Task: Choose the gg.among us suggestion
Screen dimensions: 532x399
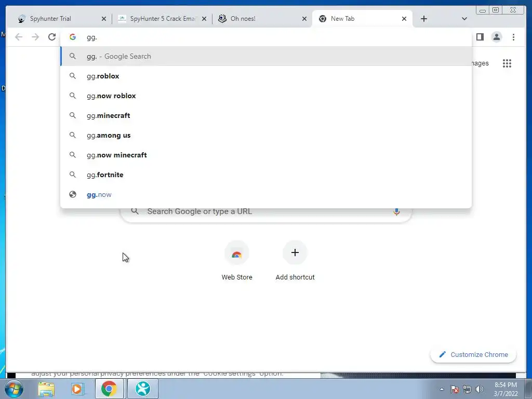Action: coord(266,135)
